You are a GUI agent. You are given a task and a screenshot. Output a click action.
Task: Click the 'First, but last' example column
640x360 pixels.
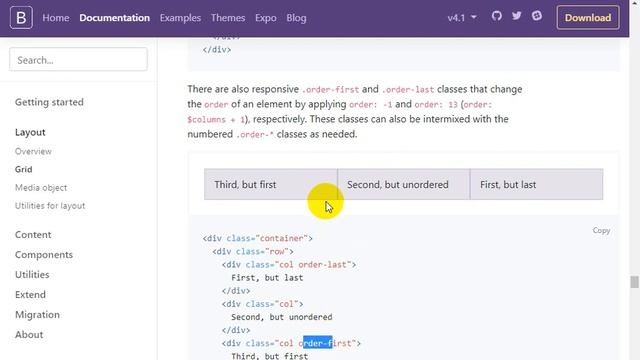pyautogui.click(x=536, y=184)
